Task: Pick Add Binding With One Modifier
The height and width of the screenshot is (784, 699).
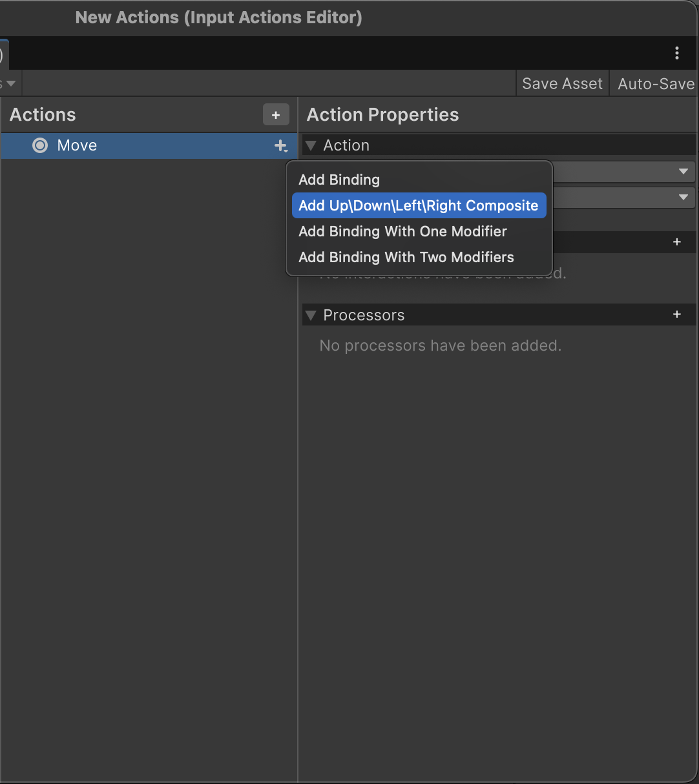Action: click(402, 232)
